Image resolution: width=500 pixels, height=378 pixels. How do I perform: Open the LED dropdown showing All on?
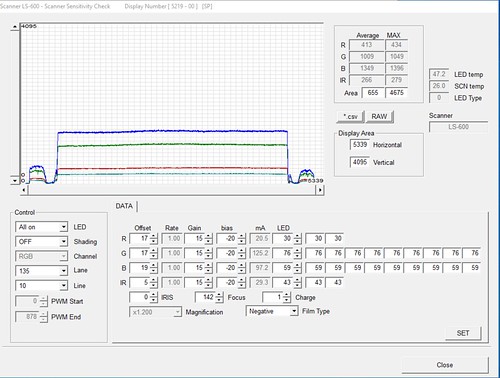pyautogui.click(x=41, y=227)
